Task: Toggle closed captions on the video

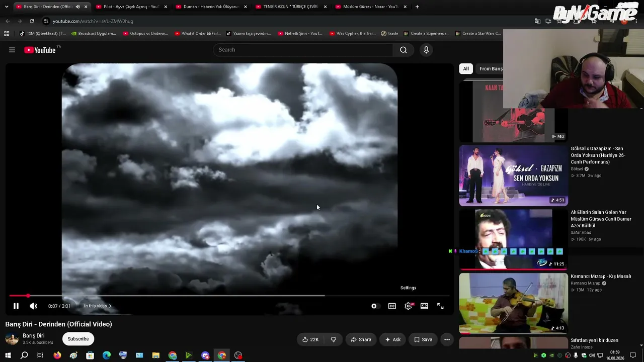Action: point(392,306)
